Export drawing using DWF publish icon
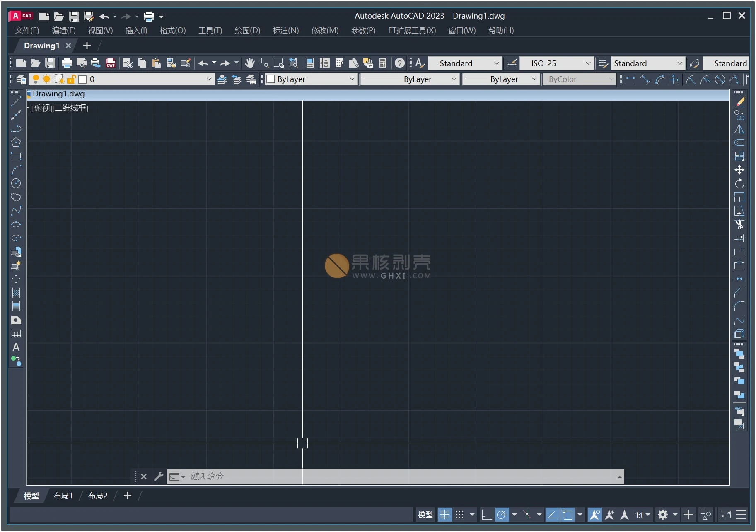Screen dimensions: 756x532 (x=111, y=63)
